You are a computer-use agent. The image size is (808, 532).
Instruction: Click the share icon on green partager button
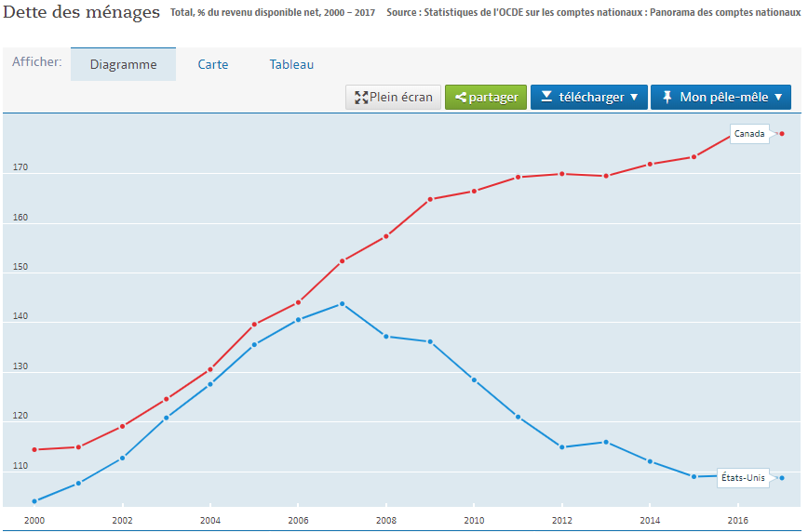click(461, 98)
